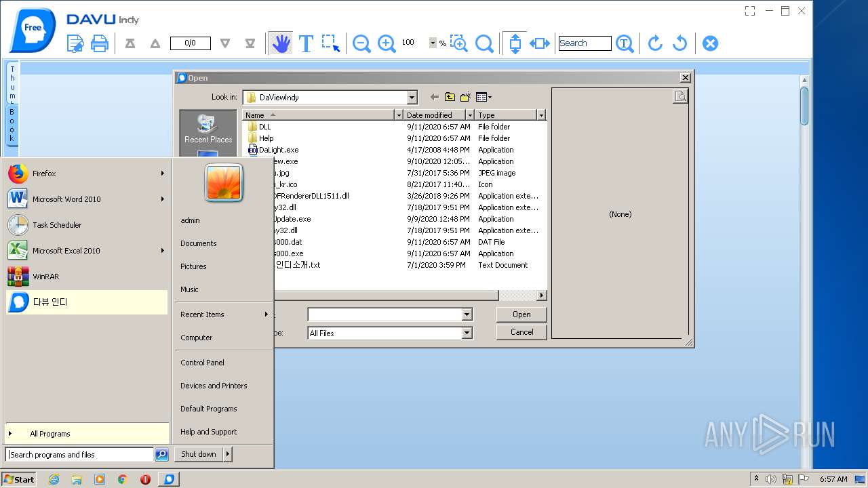Open Documents from Start menu

199,243
